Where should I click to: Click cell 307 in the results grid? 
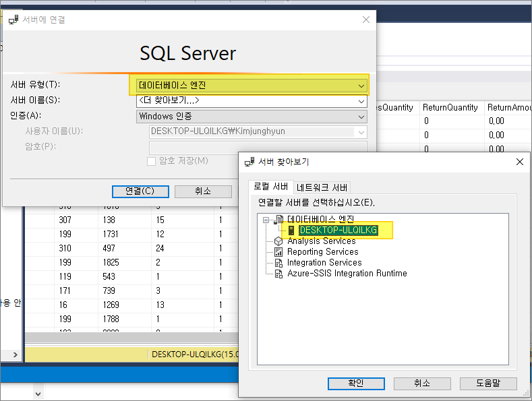[x=76, y=220]
